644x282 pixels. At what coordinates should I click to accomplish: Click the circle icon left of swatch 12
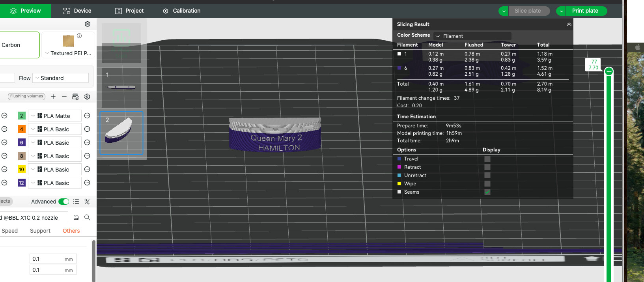coord(4,183)
